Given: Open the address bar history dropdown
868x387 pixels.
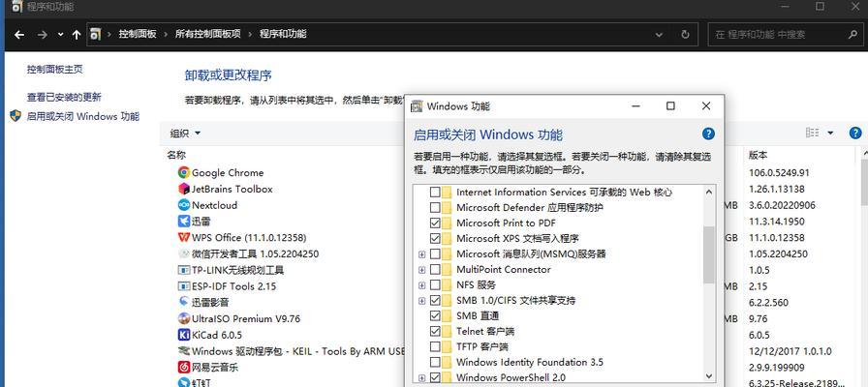Looking at the screenshot, I should pos(660,34).
